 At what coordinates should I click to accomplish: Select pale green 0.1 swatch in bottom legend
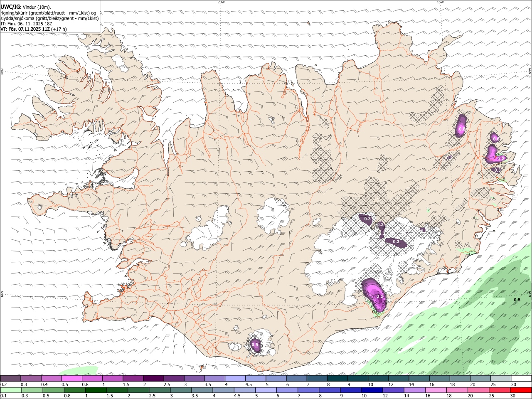[x=11, y=390]
